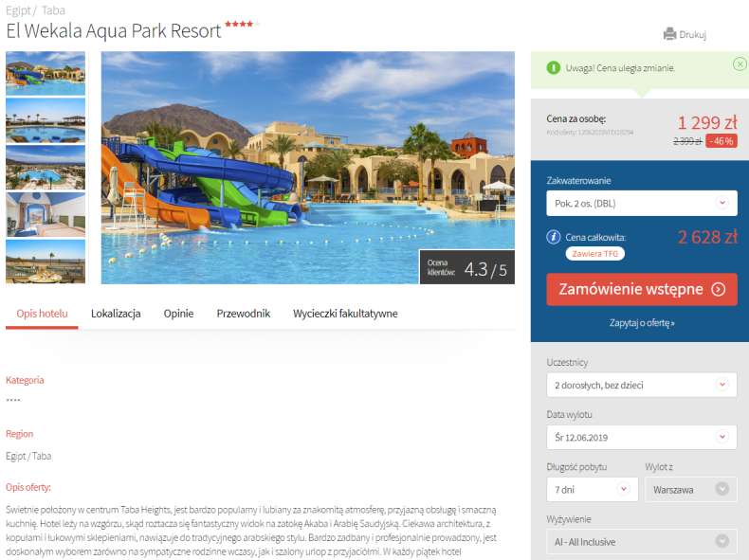Viewport: 749px width, 560px height.
Task: Switch to the Lokalizacja tab
Action: [x=116, y=314]
